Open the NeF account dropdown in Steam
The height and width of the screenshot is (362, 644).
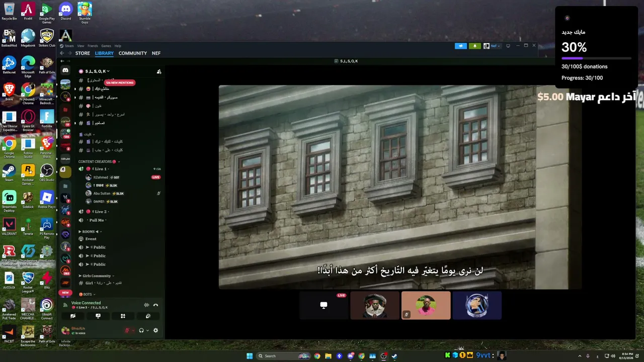[492, 46]
